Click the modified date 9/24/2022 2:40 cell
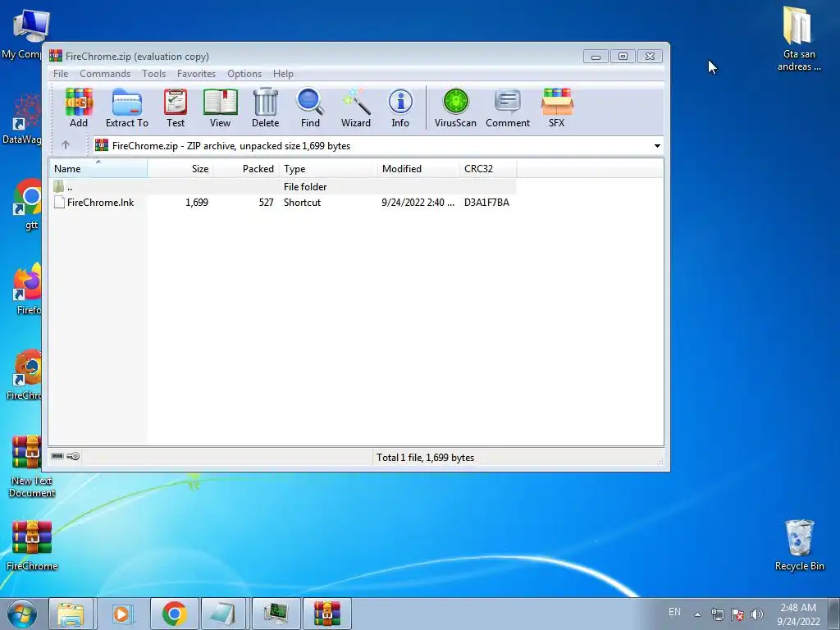The height and width of the screenshot is (630, 840). click(x=418, y=203)
